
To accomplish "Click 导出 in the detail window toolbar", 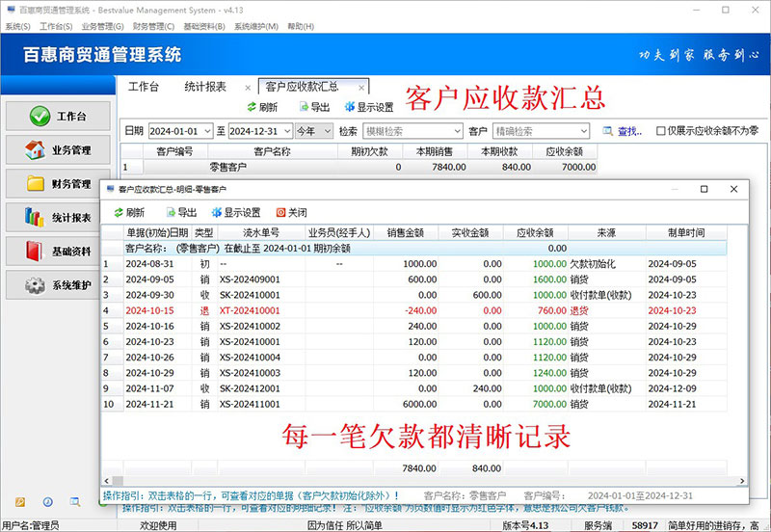I will [x=181, y=212].
